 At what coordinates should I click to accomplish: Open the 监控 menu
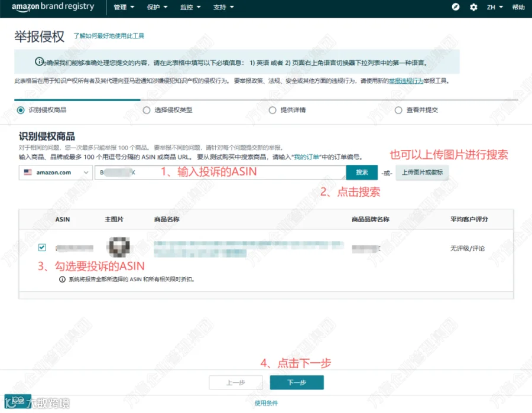click(190, 7)
